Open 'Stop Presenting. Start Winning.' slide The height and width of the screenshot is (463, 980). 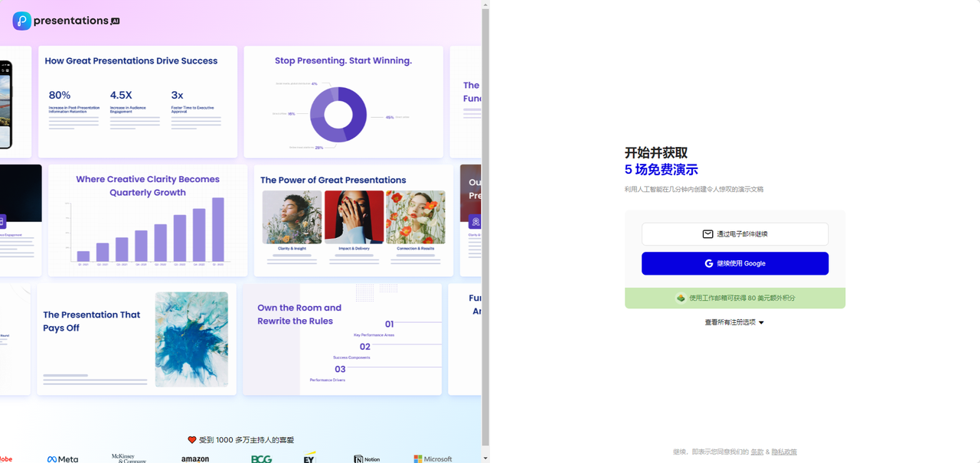pos(343,102)
